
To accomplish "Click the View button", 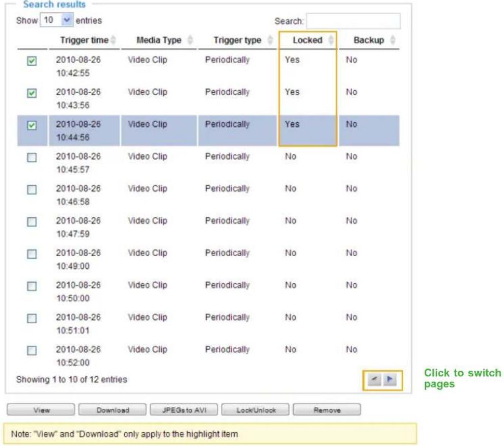I will pyautogui.click(x=41, y=410).
